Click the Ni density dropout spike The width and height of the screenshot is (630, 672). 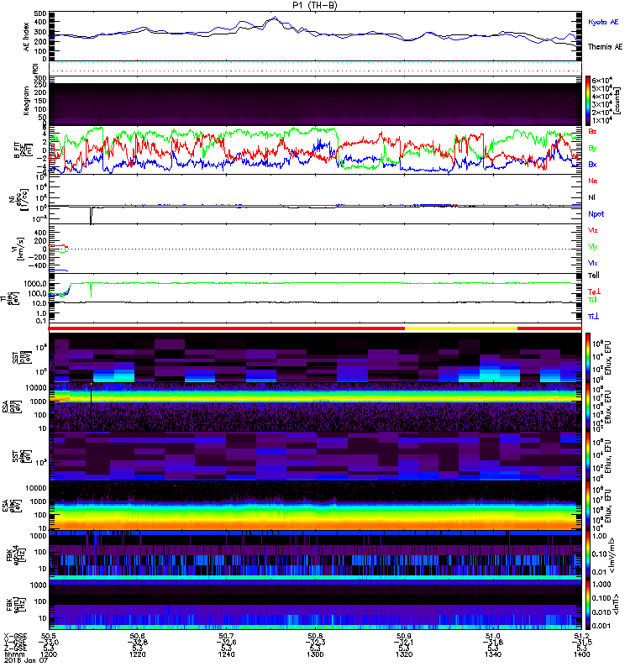tap(91, 215)
